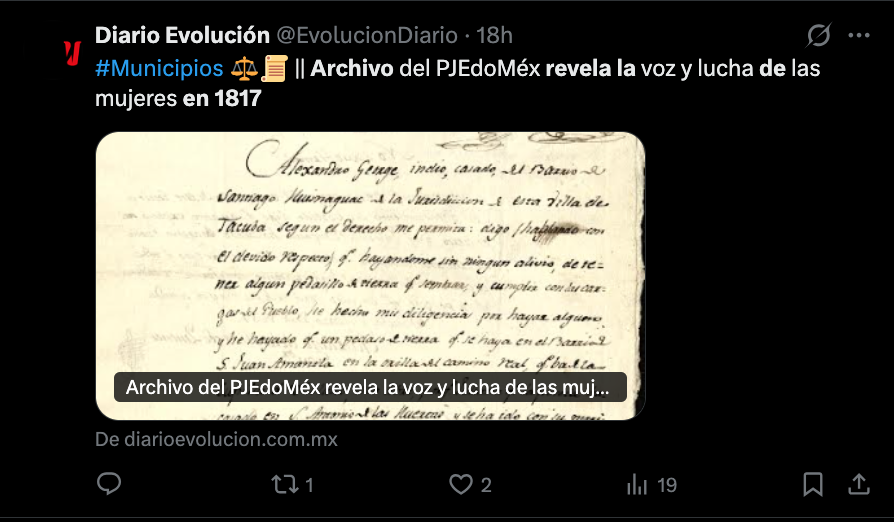Repost using the retweet arrows icon

point(284,484)
